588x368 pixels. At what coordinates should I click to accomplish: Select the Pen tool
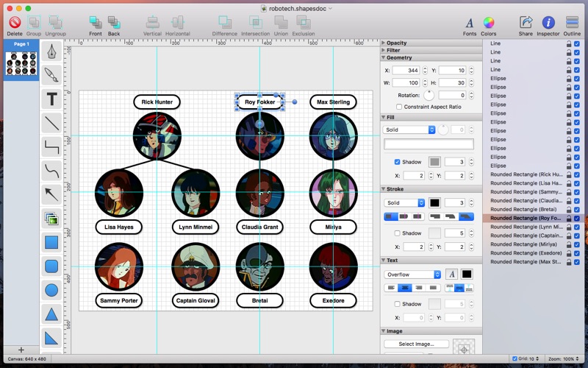pyautogui.click(x=51, y=52)
